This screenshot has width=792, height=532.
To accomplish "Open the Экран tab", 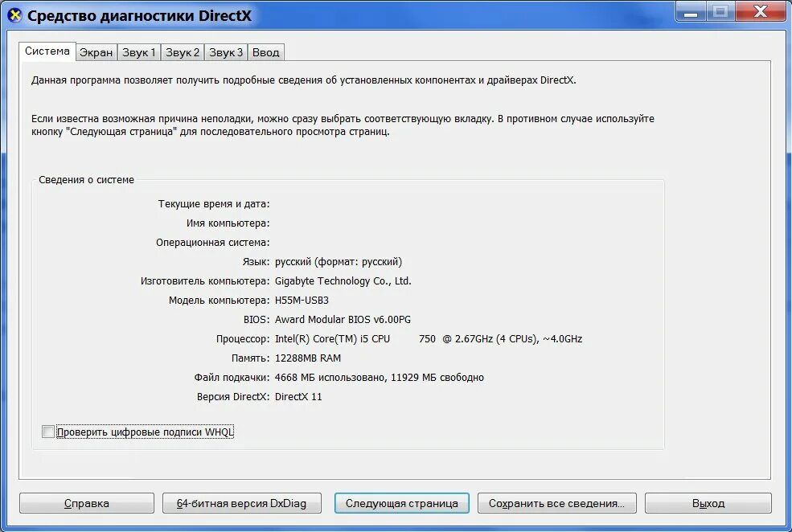I will click(96, 52).
